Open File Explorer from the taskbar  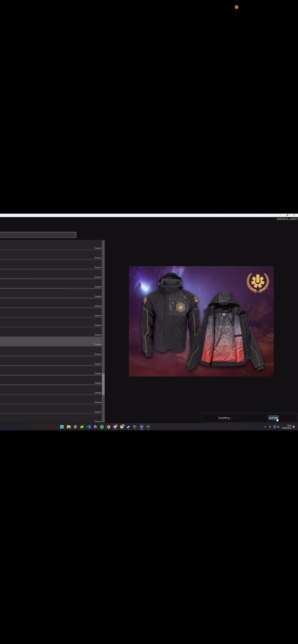click(69, 427)
